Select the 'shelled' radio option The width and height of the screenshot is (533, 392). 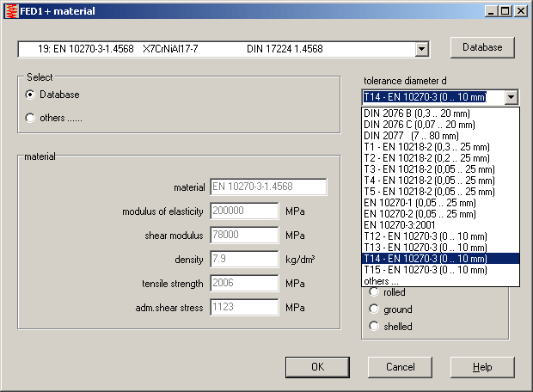point(373,327)
